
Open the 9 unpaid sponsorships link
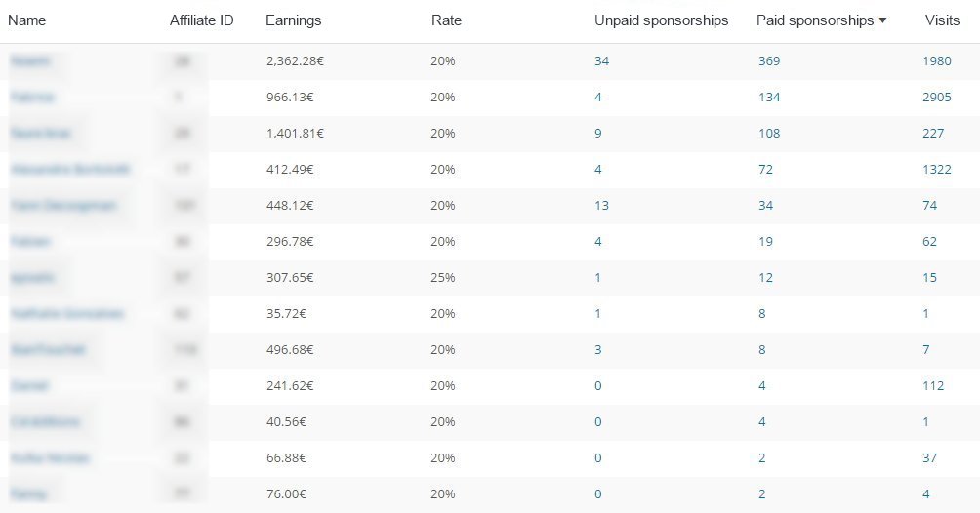pyautogui.click(x=598, y=134)
